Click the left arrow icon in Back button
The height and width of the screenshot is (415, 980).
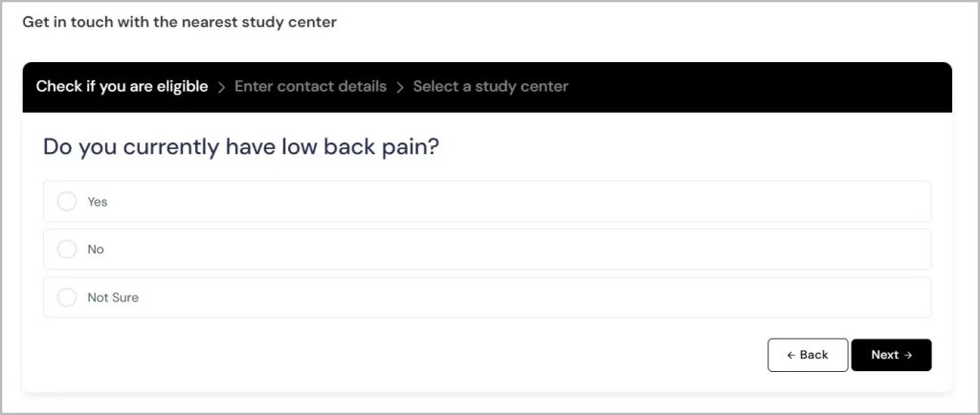(x=791, y=355)
